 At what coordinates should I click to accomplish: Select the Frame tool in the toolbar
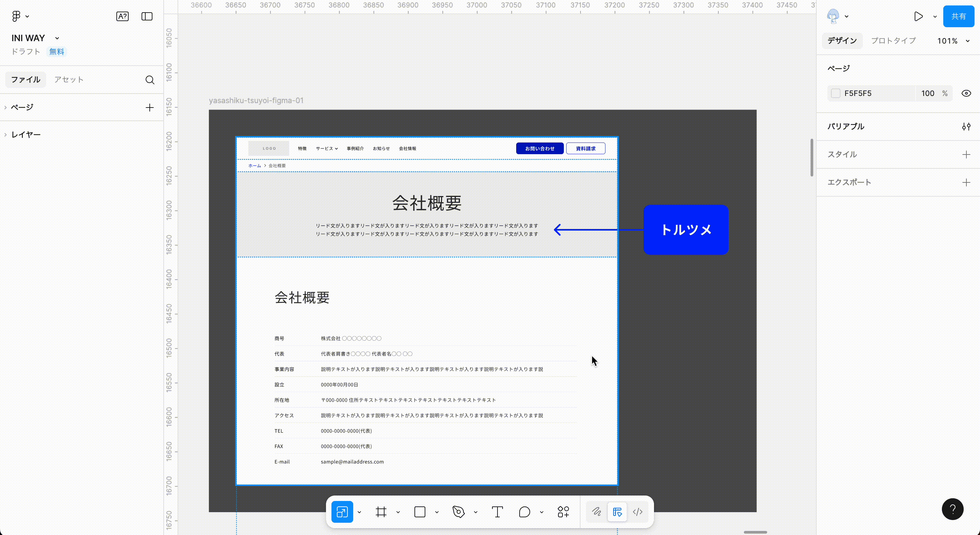click(381, 512)
